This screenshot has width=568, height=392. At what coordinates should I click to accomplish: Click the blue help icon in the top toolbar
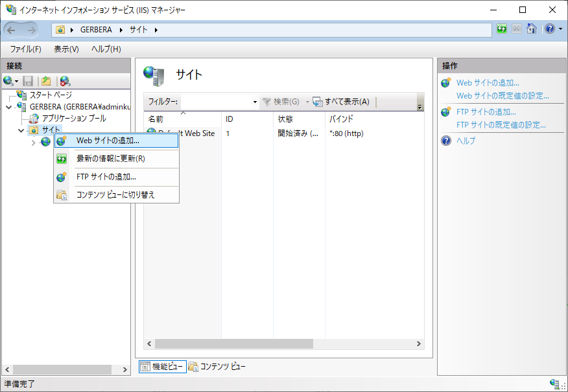(x=549, y=29)
